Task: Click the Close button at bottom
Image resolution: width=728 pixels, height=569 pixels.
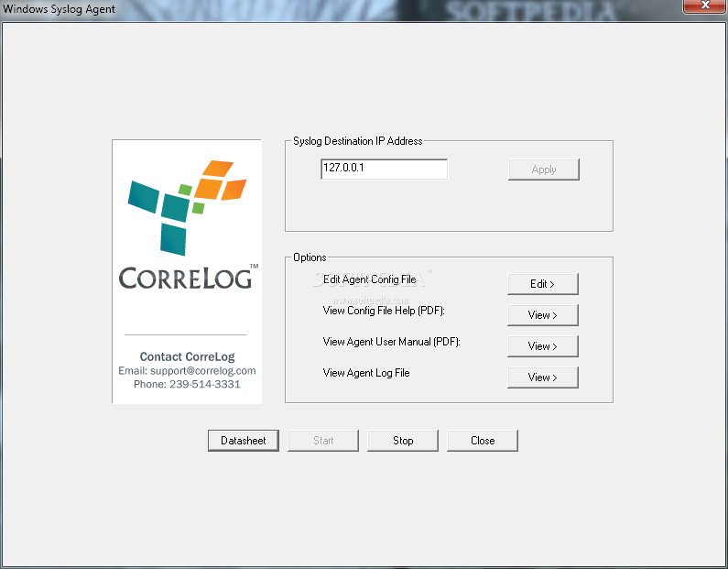Action: click(x=483, y=441)
